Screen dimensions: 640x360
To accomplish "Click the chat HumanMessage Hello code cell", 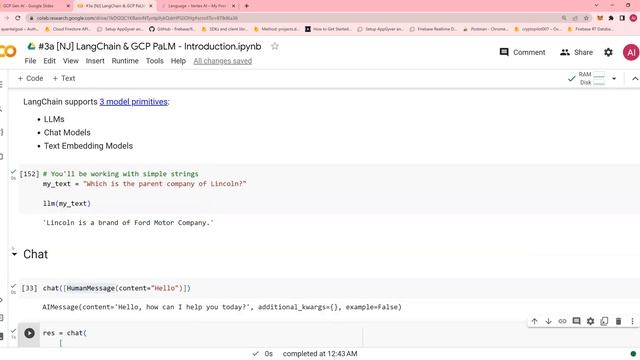I will pyautogui.click(x=116, y=288).
